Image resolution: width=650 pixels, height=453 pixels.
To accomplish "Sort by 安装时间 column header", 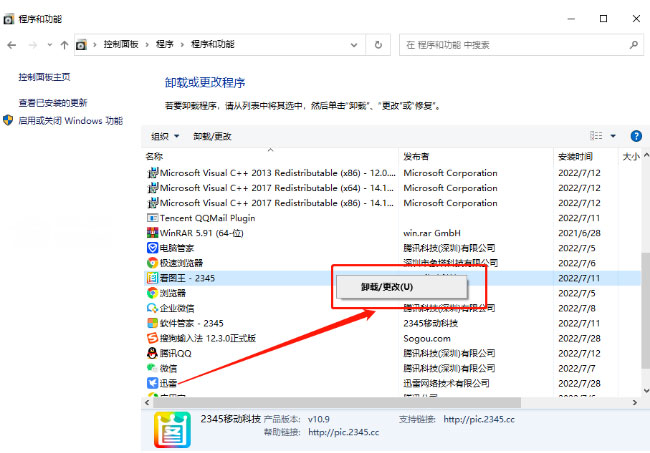I will tap(575, 156).
